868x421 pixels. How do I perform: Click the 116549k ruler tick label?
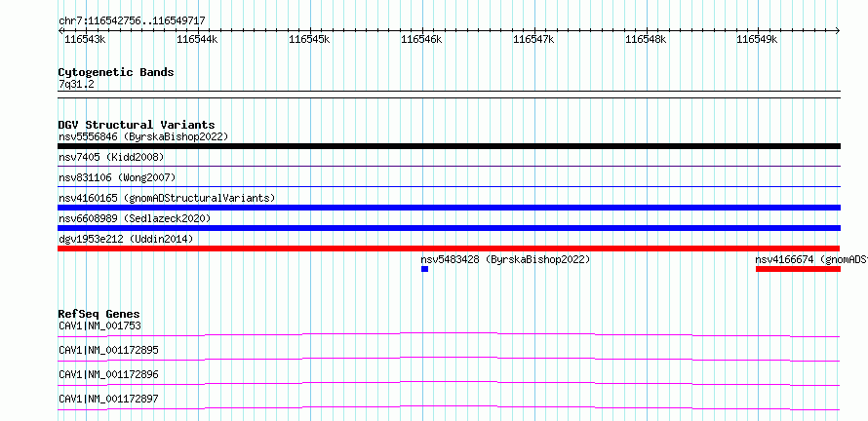click(x=757, y=39)
